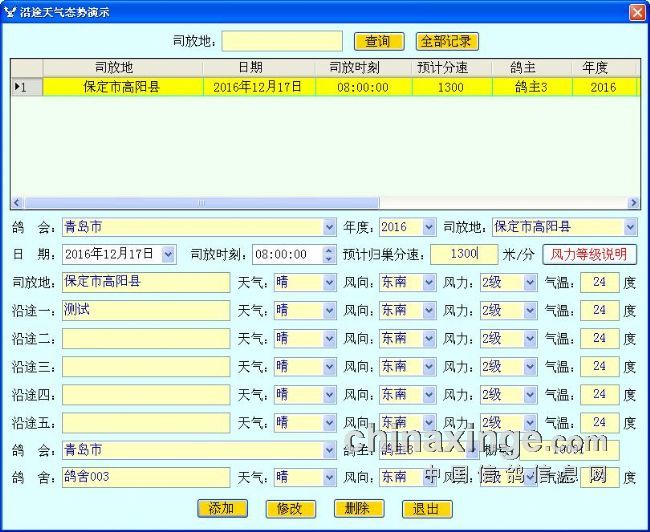Click the 气温 field in 司放地 row
This screenshot has width=650, height=532.
(600, 282)
